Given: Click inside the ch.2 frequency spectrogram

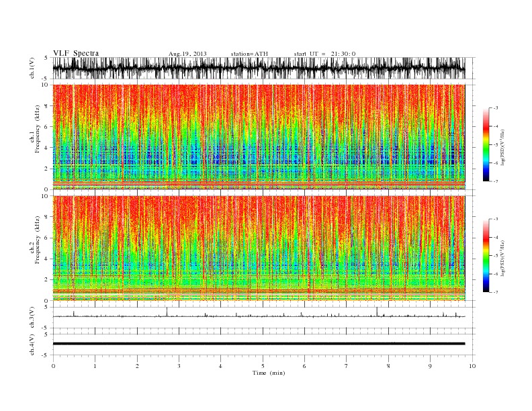Looking at the screenshot, I should [259, 248].
